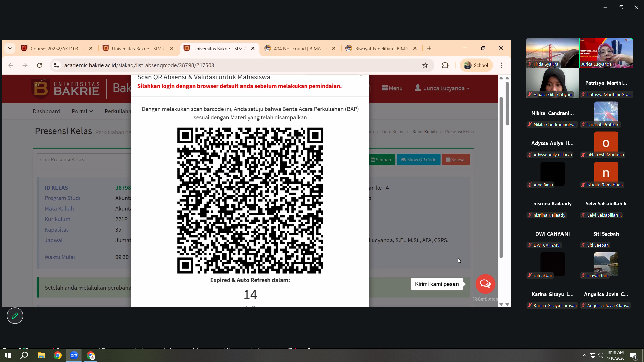
Task: Select okta resti Marliana avatar tile
Action: tap(606, 143)
